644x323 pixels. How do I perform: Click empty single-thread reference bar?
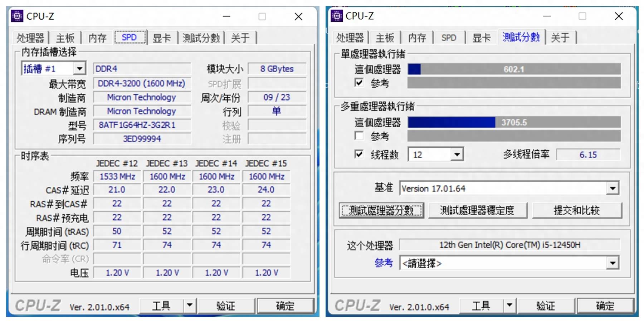[x=514, y=83]
